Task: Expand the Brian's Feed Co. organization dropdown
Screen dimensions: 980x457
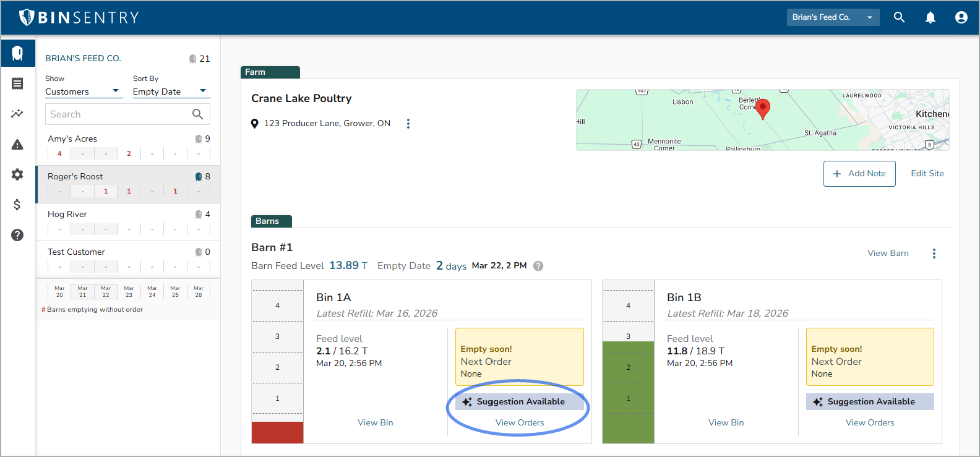Action: [832, 17]
